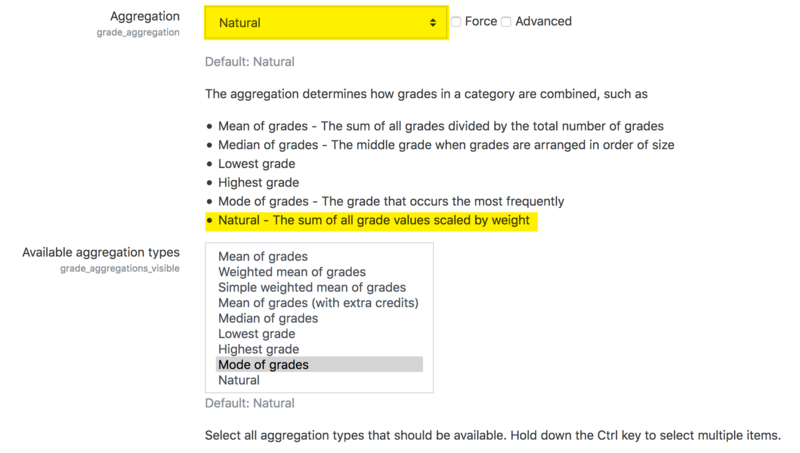Image resolution: width=800 pixels, height=453 pixels.
Task: Pick Mean of grades (with extra credits)
Action: [x=318, y=303]
